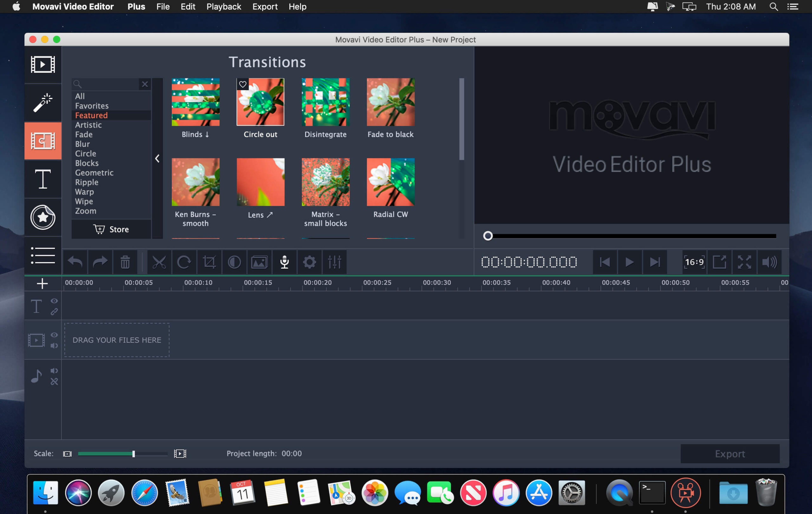Open the Playback menu
Image resolution: width=812 pixels, height=514 pixels.
coord(224,7)
